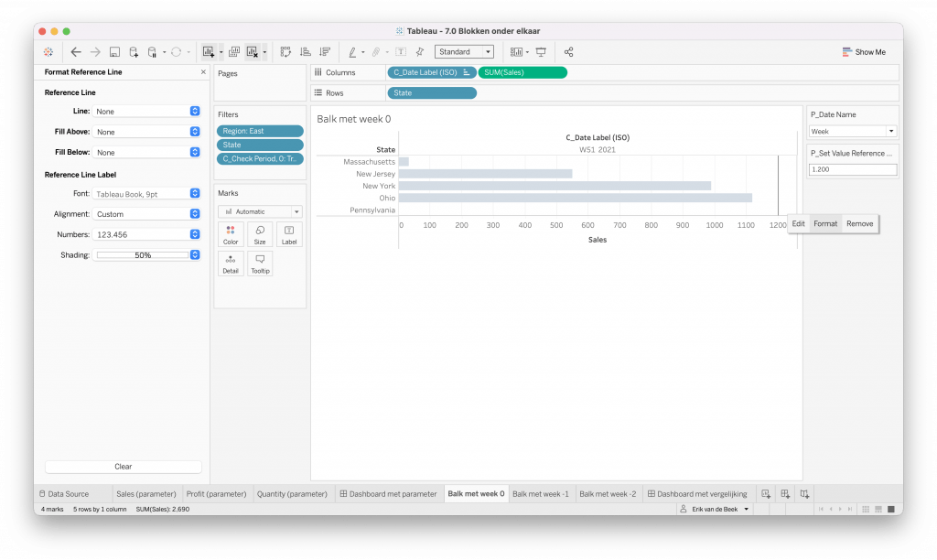Switch to Balk met week -1 tab
937x560 pixels.
[541, 494]
